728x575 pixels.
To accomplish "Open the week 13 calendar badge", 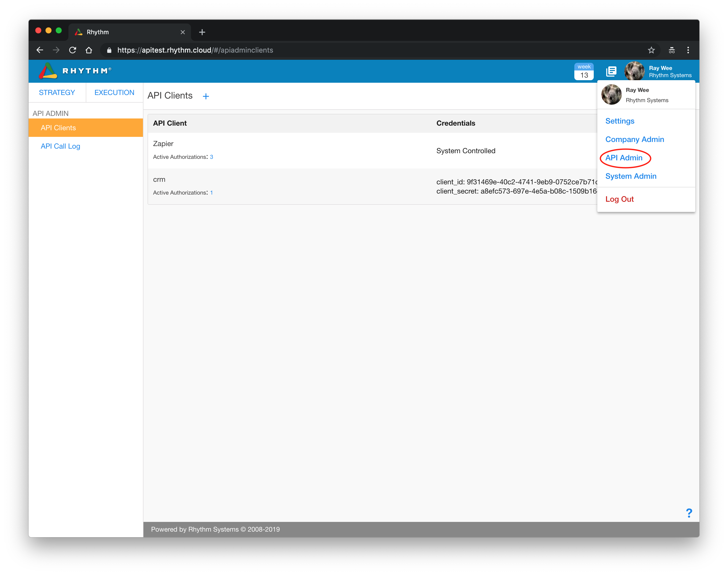I will (584, 71).
